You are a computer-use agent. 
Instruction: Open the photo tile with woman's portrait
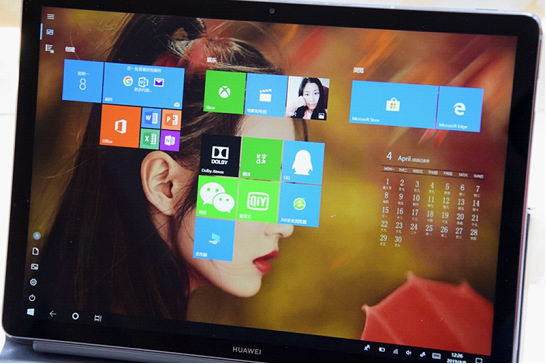(308, 98)
